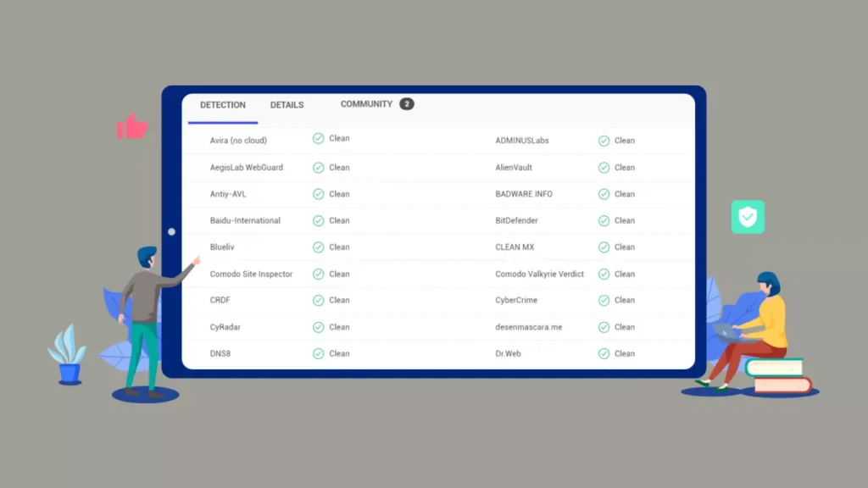Click the Clean result for DNS8
Screen dimensions: 868x488
pos(339,353)
